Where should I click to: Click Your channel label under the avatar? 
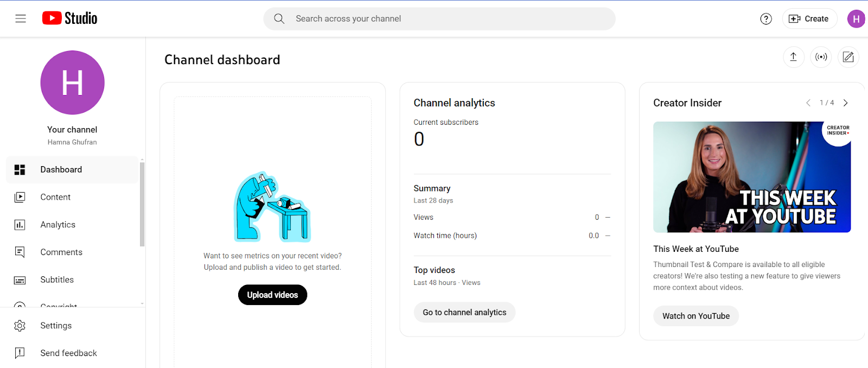[72, 130]
